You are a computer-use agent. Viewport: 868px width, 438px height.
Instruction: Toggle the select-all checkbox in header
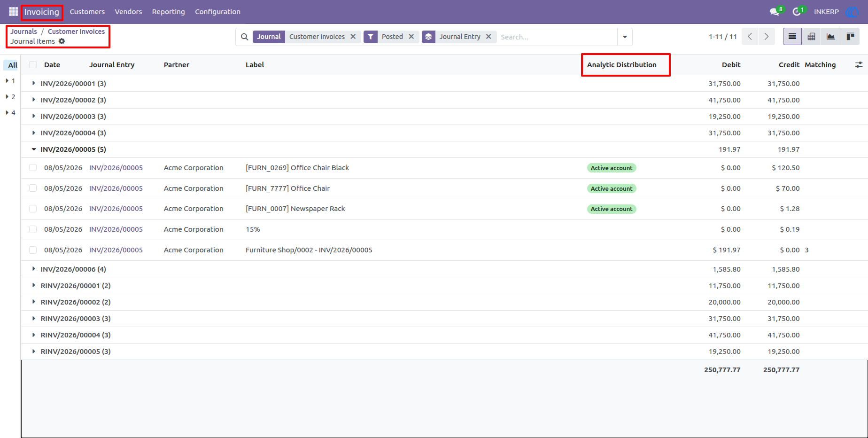(x=33, y=65)
